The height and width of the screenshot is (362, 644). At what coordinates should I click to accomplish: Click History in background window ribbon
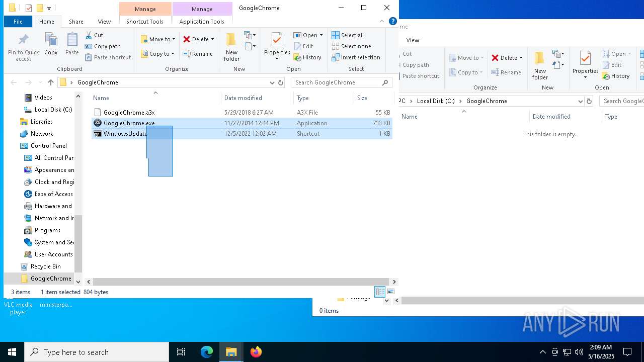coord(616,76)
